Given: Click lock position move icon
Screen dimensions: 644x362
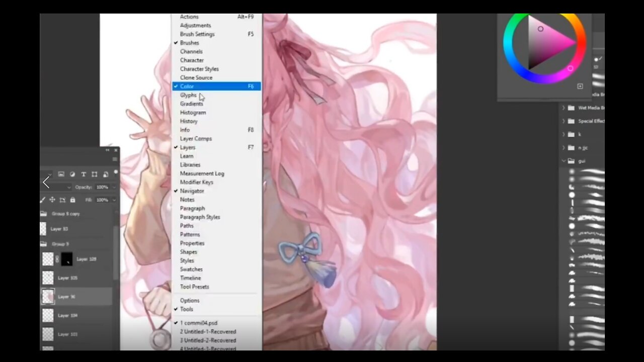Looking at the screenshot, I should pos(52,200).
